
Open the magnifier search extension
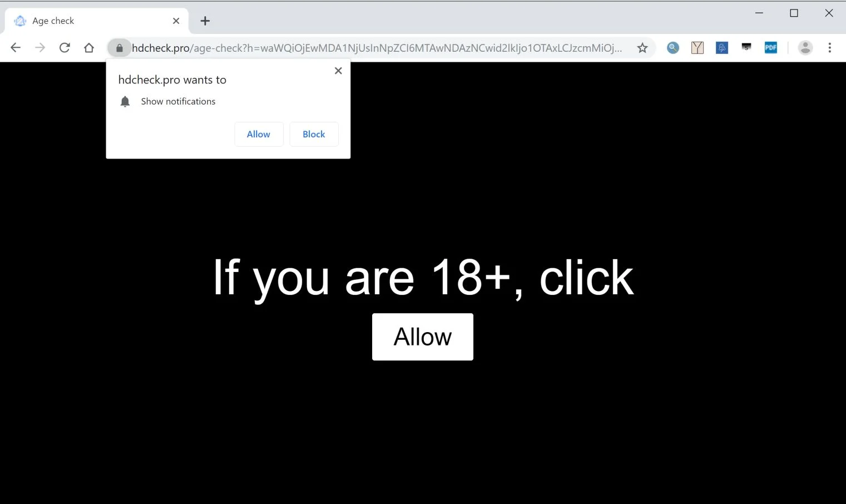point(673,48)
